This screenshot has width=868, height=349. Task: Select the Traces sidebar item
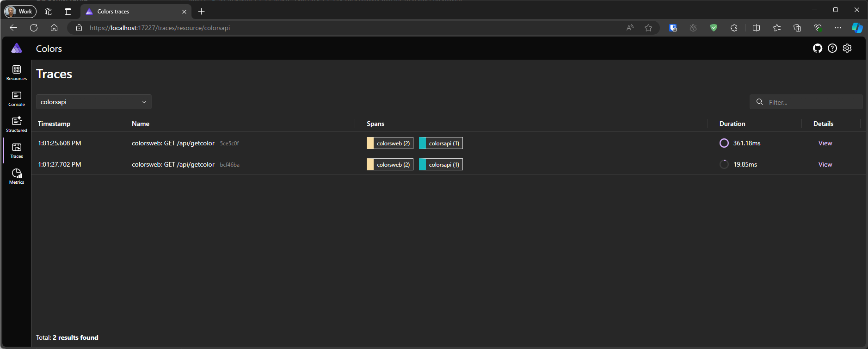point(17,150)
